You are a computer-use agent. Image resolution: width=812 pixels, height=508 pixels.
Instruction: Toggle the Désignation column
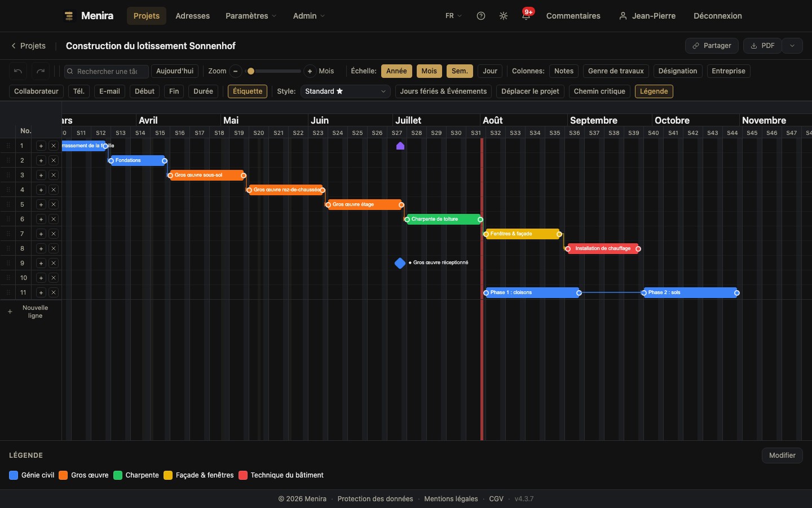click(678, 71)
